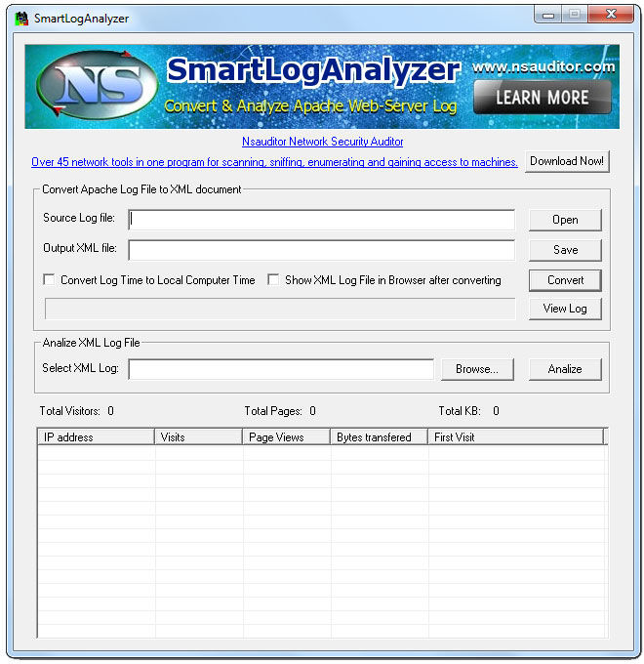Click the SmartLogAnalyzer title bar app icon

(21, 19)
